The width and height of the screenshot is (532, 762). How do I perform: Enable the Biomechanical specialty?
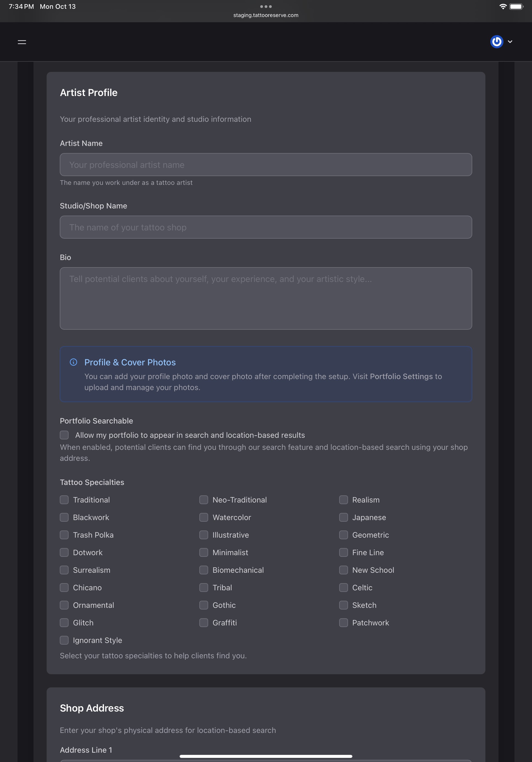tap(204, 570)
